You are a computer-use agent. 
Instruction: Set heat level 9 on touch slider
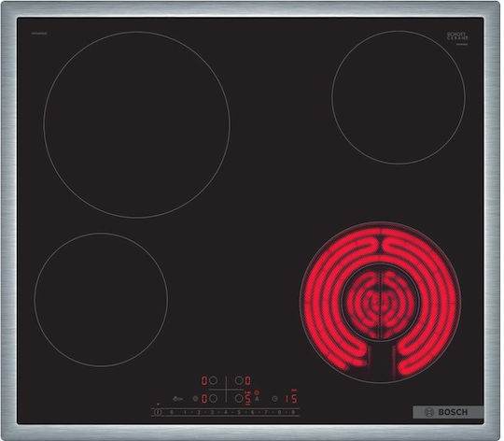[293, 412]
